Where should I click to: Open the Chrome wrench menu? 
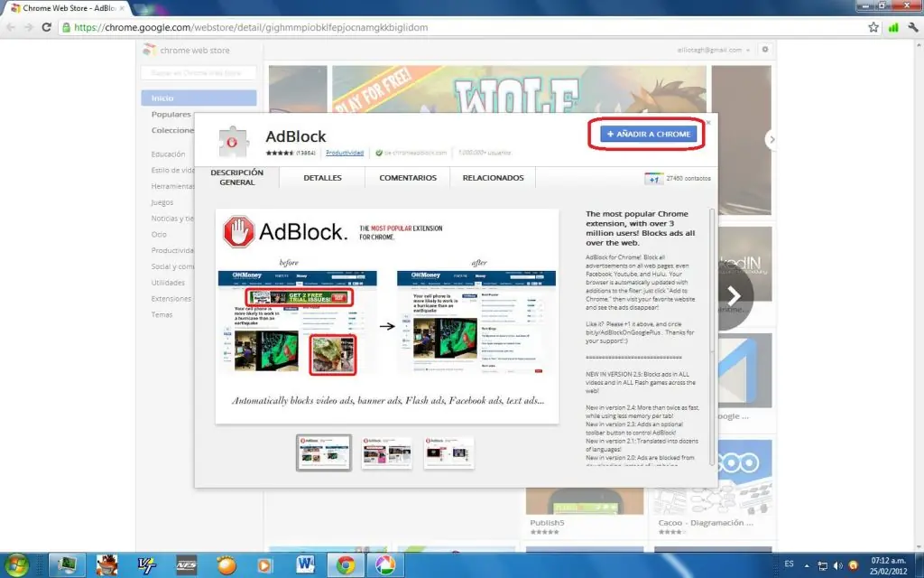[x=913, y=27]
